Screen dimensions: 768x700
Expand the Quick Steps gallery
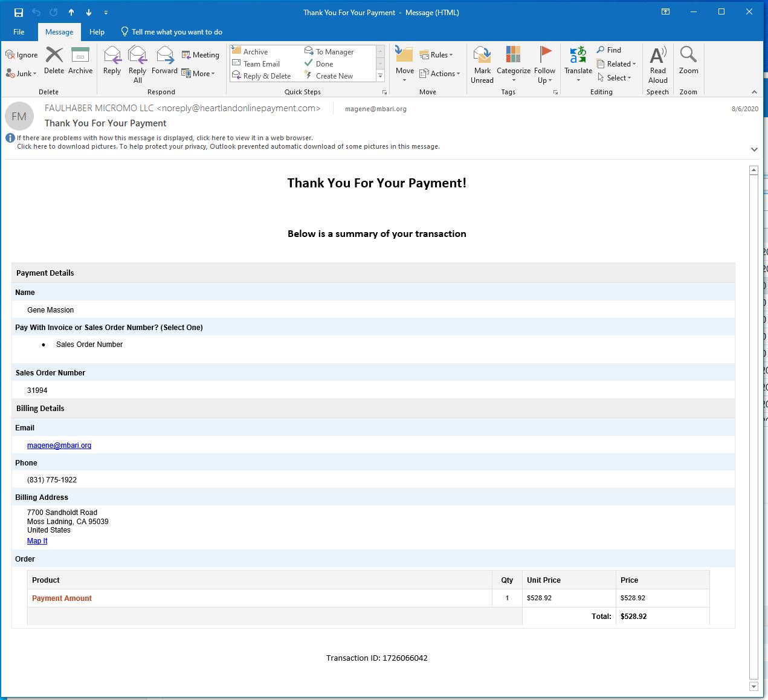click(381, 76)
